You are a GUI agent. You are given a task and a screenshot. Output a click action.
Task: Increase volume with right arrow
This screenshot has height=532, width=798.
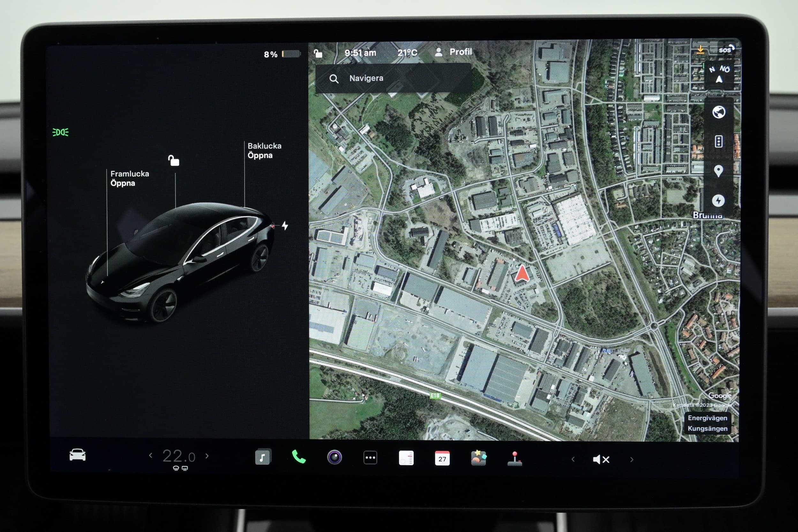(x=632, y=459)
